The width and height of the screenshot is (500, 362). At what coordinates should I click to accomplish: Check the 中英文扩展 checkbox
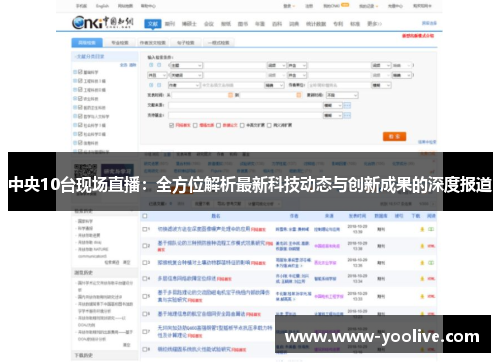(242, 125)
